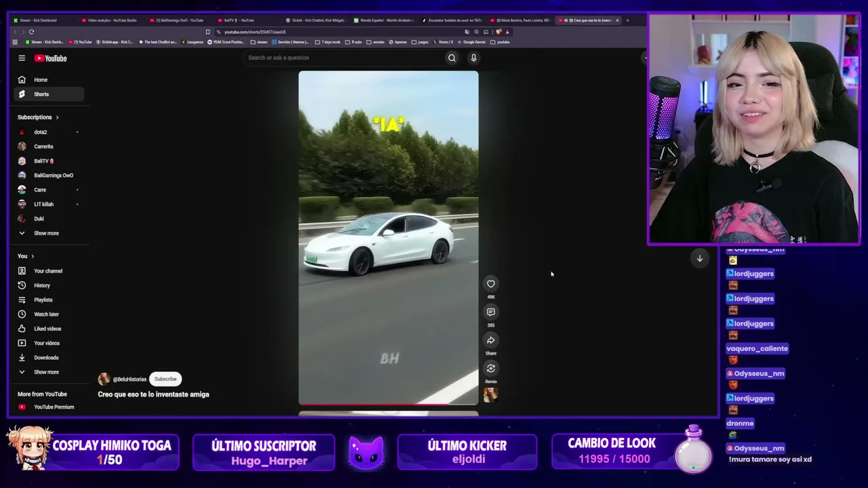Click dronme's username in chat

(x=740, y=423)
